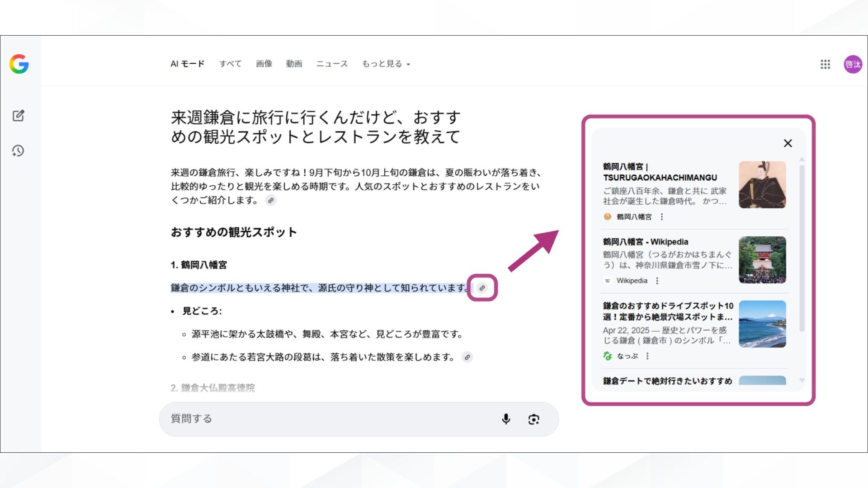Activate voice search with the microphone icon
Image resolution: width=868 pixels, height=488 pixels.
tap(506, 419)
